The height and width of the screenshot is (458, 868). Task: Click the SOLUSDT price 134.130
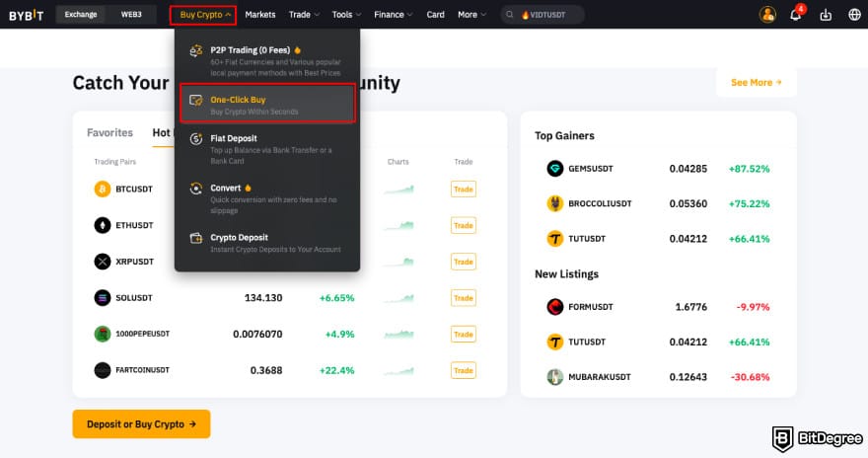263,298
